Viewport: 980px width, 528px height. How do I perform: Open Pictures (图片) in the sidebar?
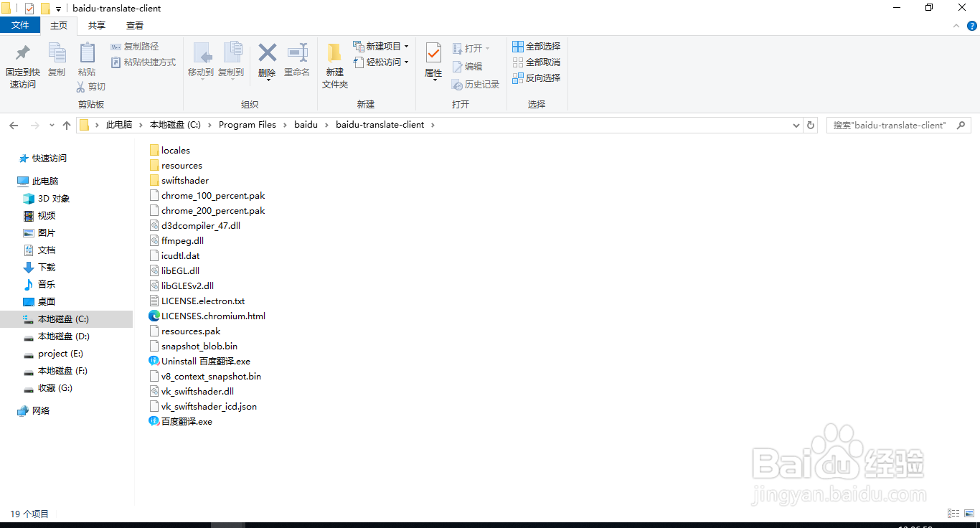click(x=39, y=233)
